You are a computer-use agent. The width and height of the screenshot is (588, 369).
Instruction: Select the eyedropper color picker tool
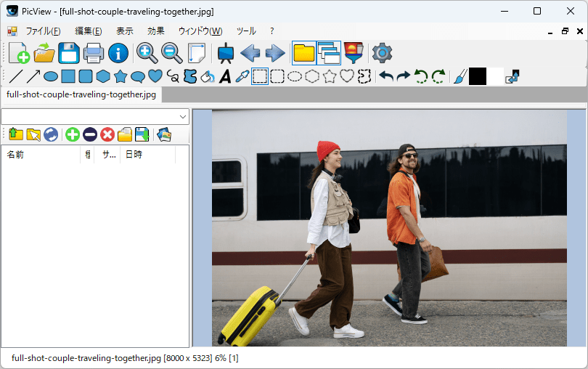tap(242, 76)
